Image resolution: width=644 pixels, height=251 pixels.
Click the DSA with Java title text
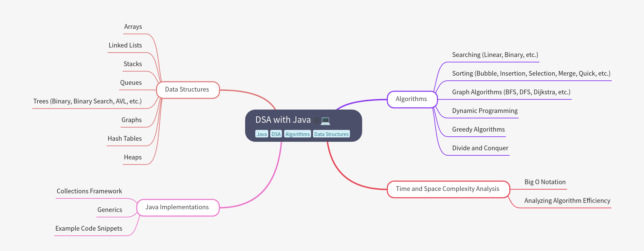(x=283, y=120)
